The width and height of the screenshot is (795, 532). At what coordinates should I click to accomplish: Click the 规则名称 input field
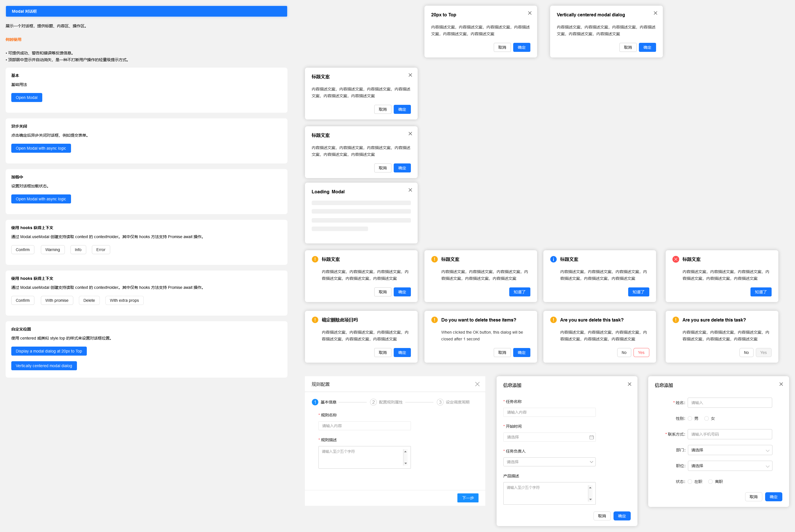click(x=364, y=426)
